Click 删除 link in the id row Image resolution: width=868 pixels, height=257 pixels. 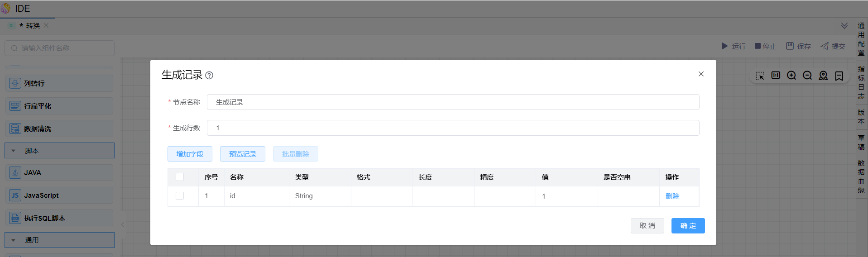[672, 196]
